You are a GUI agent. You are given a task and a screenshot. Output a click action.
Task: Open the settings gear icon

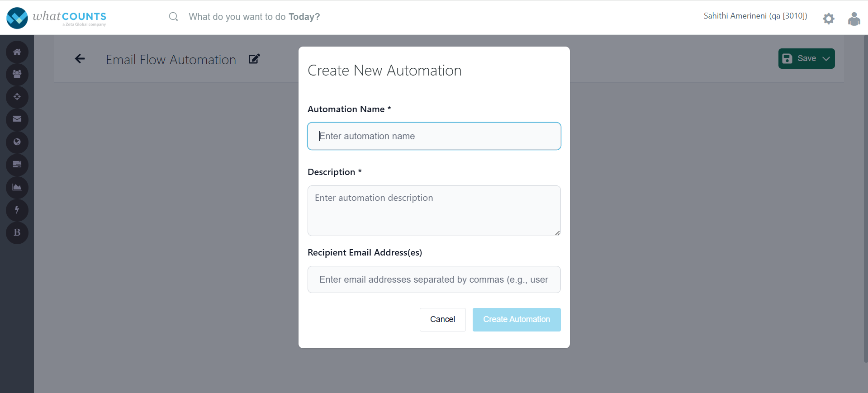[828, 19]
